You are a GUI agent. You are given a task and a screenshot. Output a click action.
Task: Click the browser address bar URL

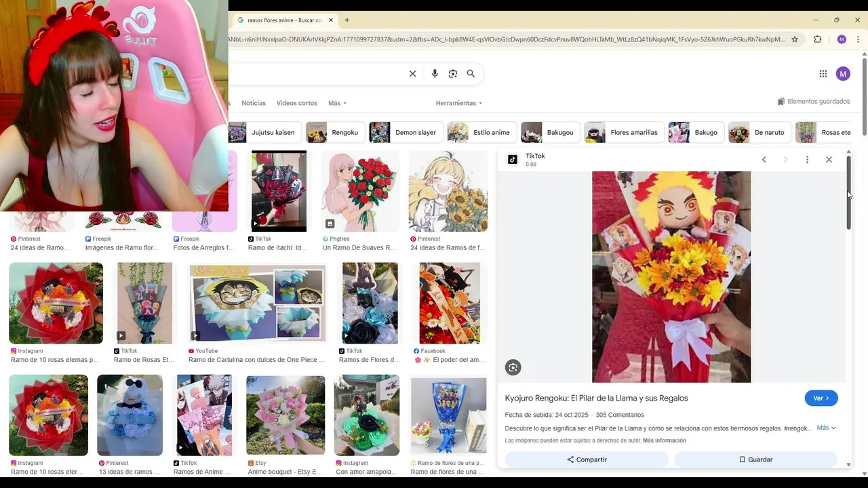(505, 39)
